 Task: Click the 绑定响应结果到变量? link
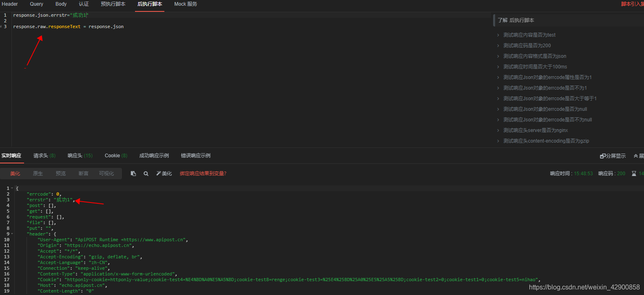[203, 174]
